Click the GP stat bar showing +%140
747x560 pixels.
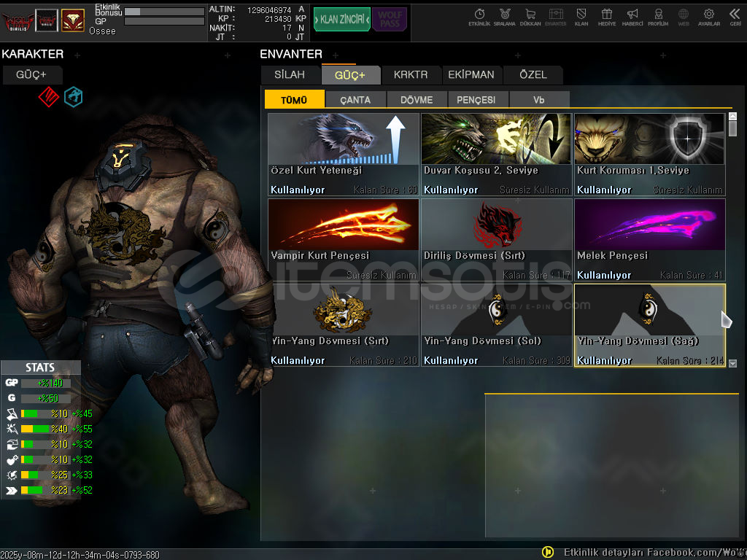point(46,383)
